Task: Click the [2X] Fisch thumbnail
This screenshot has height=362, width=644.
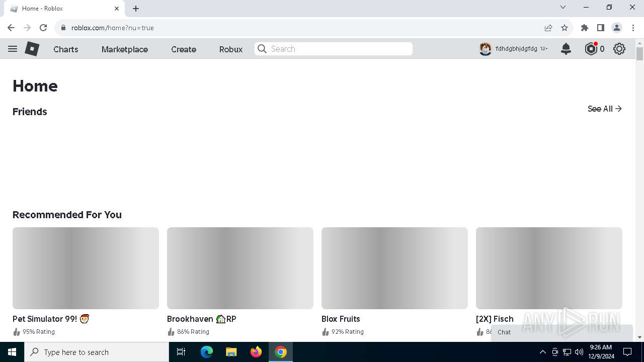Action: [549, 268]
